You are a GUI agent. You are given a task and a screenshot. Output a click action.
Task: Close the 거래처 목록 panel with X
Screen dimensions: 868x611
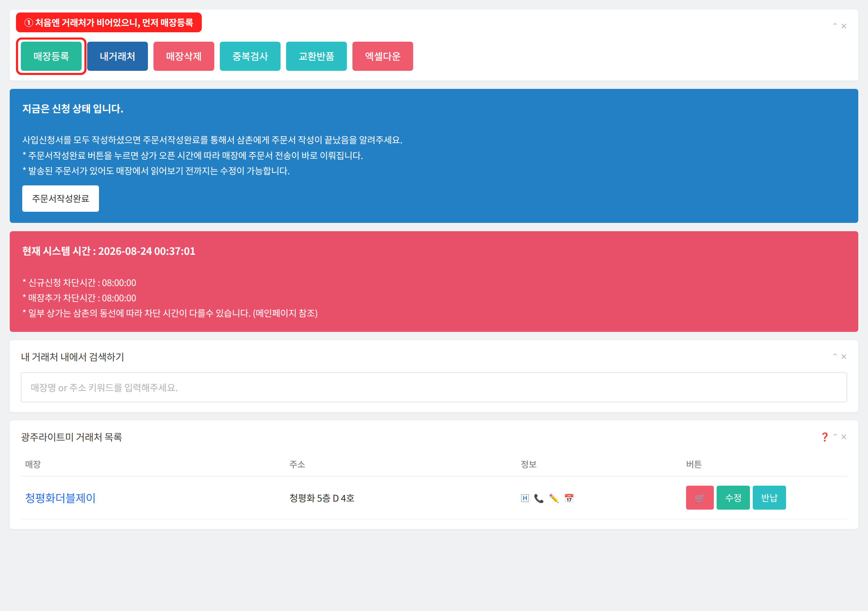coord(843,437)
